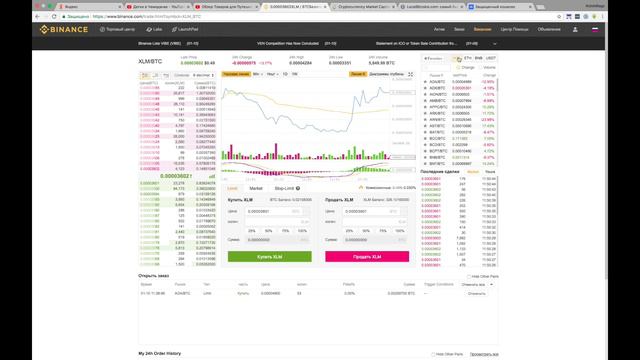The image size is (640, 360).
Task: Click the sell quantity input field
Action: tap(375, 222)
